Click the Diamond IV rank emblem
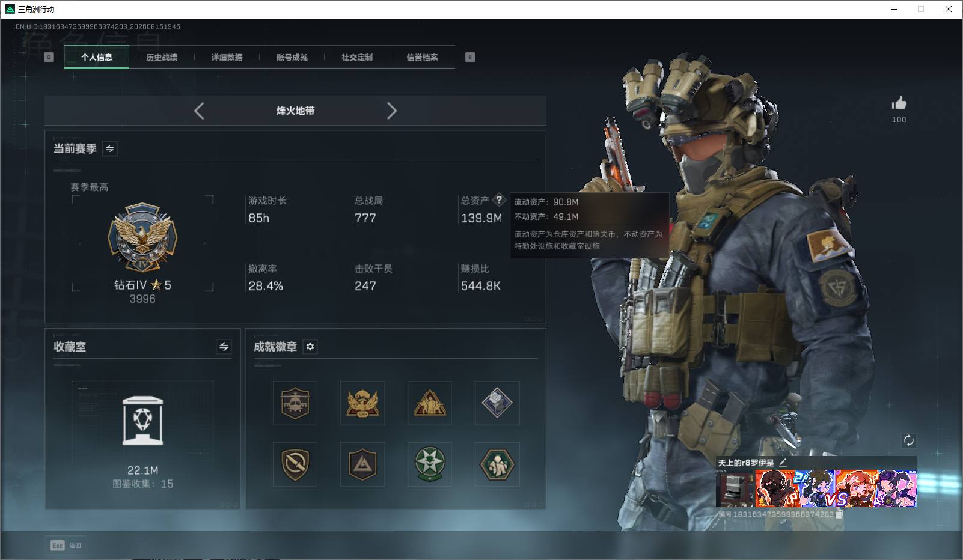This screenshot has width=963, height=560. click(x=142, y=237)
